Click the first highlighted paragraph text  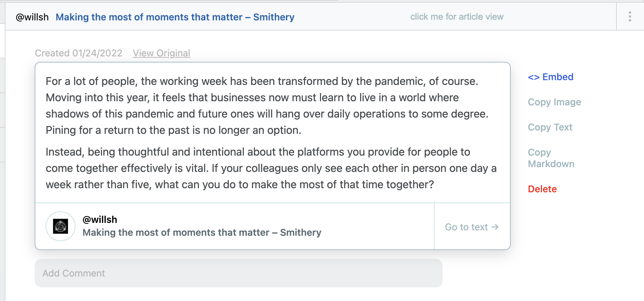pos(267,106)
